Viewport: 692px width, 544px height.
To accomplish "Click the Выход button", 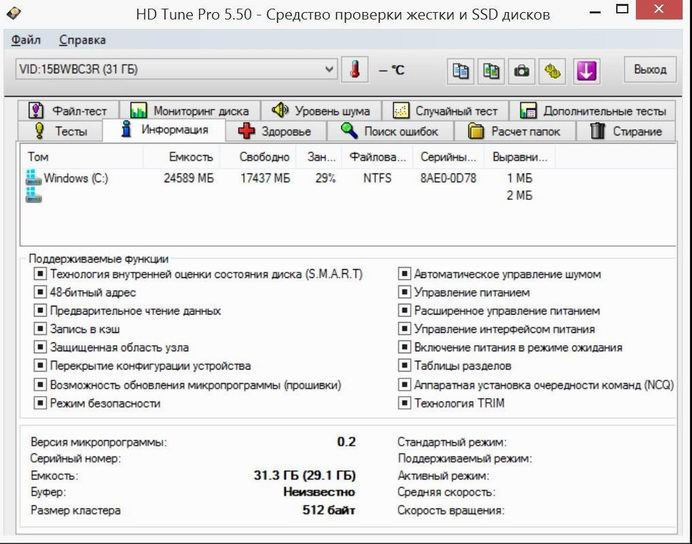I will (650, 69).
